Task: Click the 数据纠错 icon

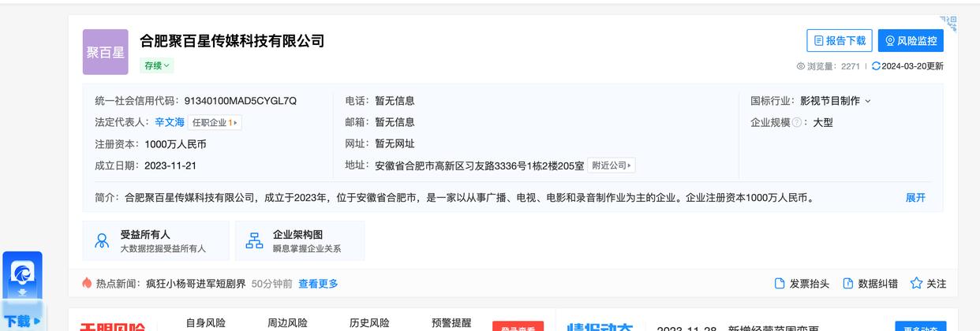Action: (x=848, y=284)
